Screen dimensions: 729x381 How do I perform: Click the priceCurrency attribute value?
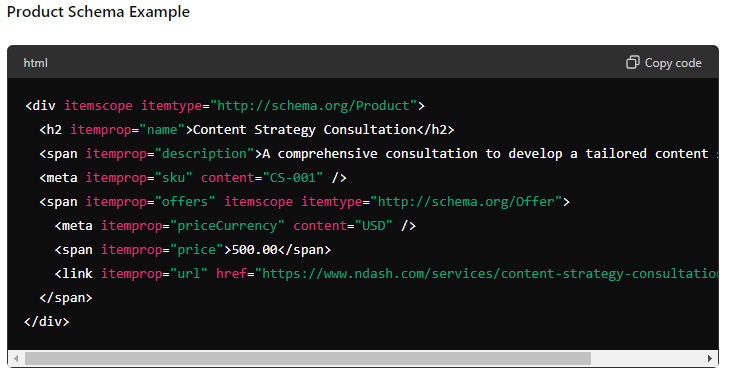227,226
